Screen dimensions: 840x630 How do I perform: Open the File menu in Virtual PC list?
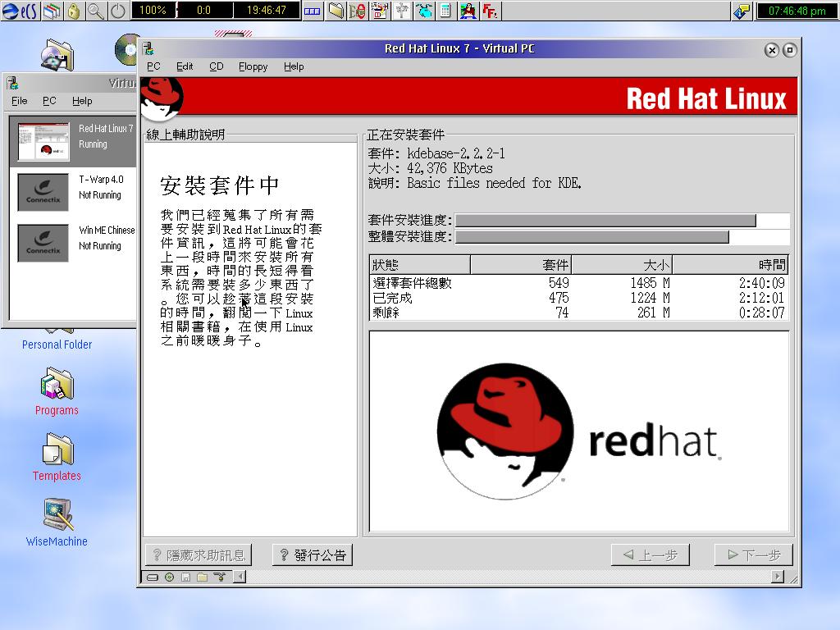20,101
